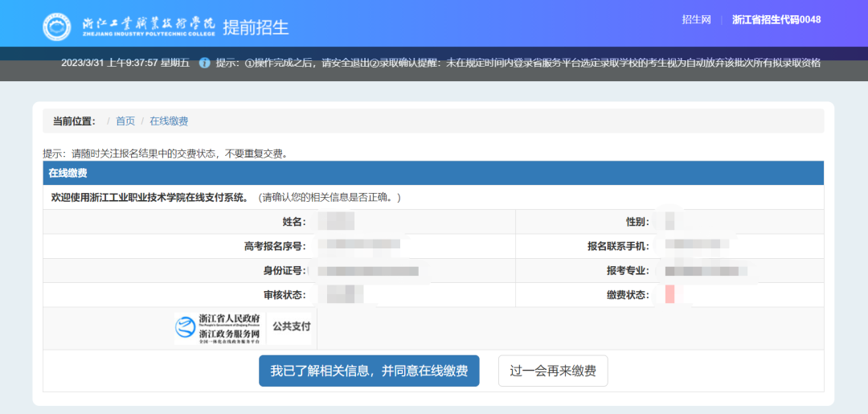This screenshot has width=868, height=414.
Task: Select the blurred 报名联系手机 value
Action: click(x=695, y=246)
